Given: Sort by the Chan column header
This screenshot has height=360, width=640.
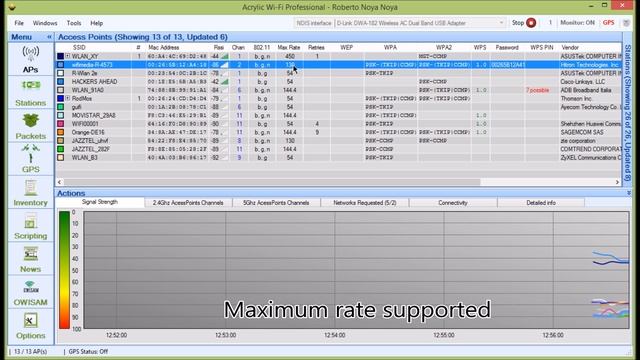Looking at the screenshot, I should (x=238, y=48).
